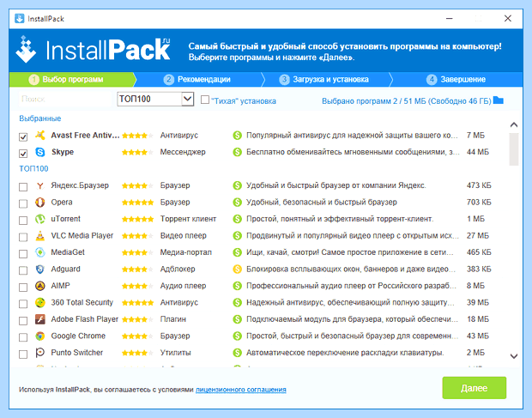The width and height of the screenshot is (532, 418).
Task: Go to step 4 Завершение
Action: point(456,80)
